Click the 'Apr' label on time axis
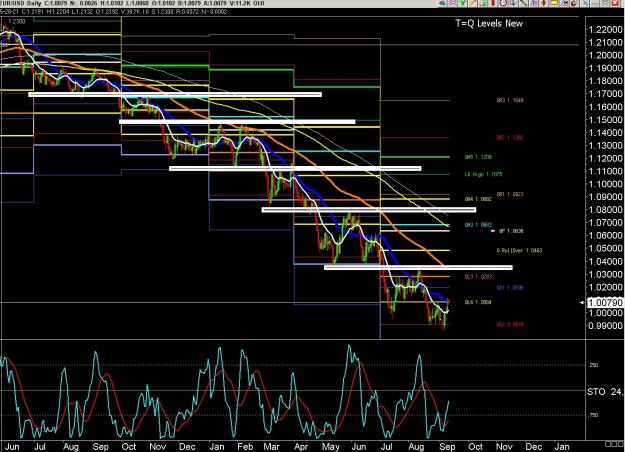 (301, 447)
